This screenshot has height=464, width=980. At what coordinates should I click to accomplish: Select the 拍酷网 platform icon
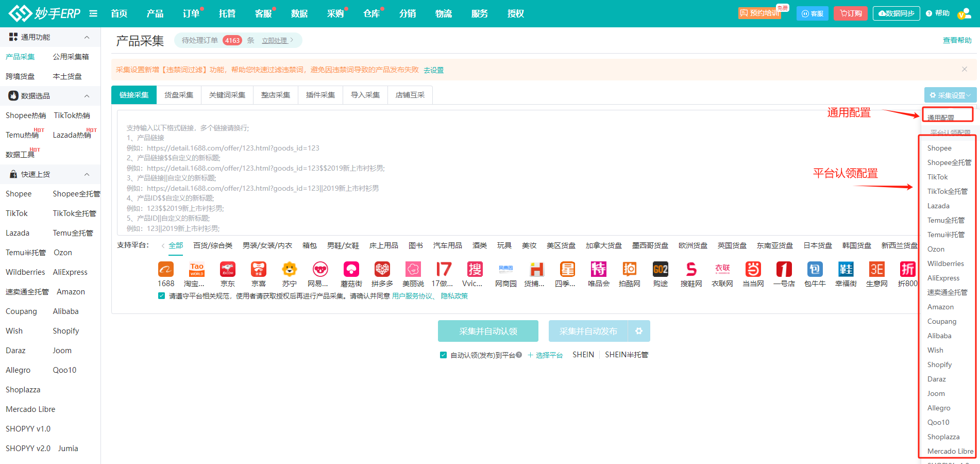(x=630, y=269)
